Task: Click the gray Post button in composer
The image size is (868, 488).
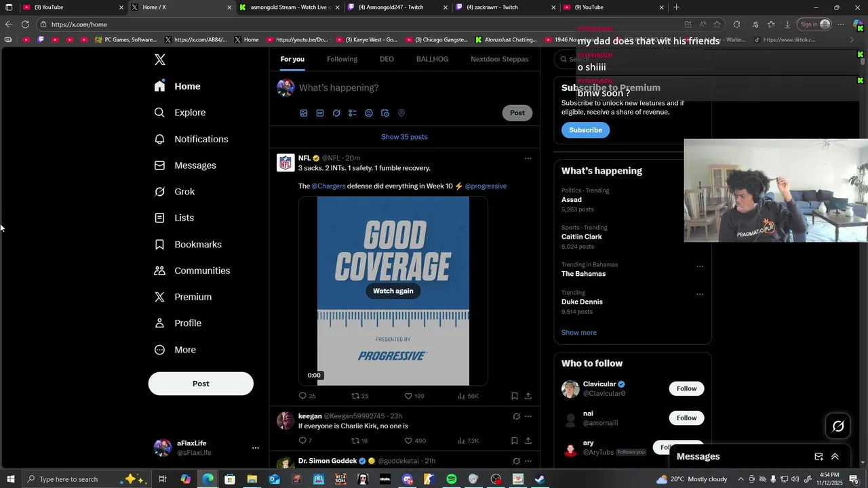Action: click(x=517, y=113)
